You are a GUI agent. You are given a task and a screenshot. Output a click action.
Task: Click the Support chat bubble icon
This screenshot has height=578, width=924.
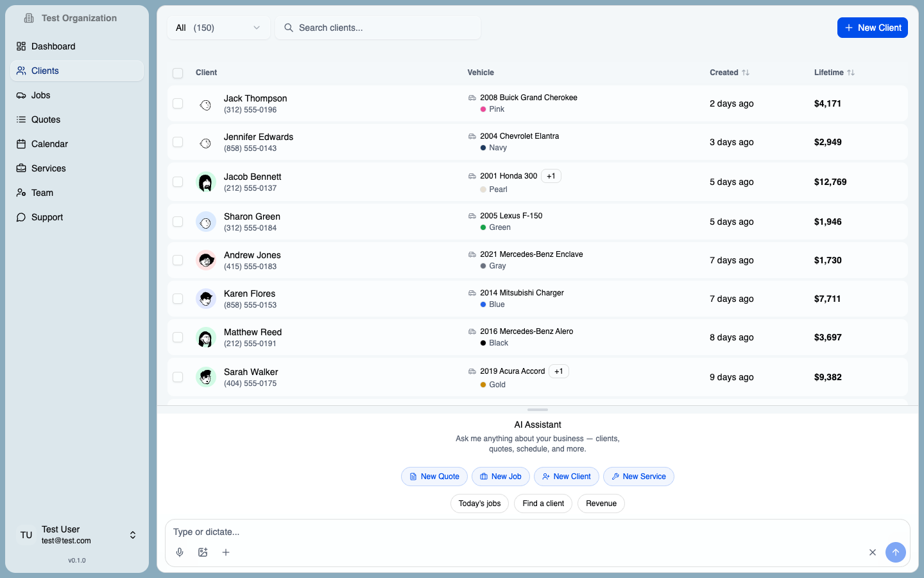click(x=21, y=217)
